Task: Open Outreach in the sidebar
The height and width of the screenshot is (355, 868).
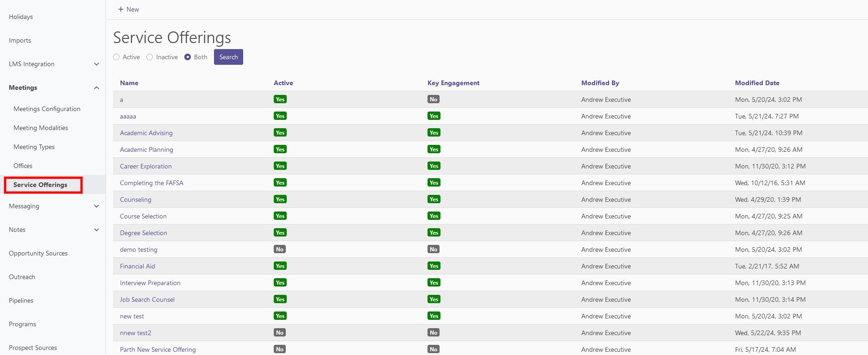Action: [22, 277]
